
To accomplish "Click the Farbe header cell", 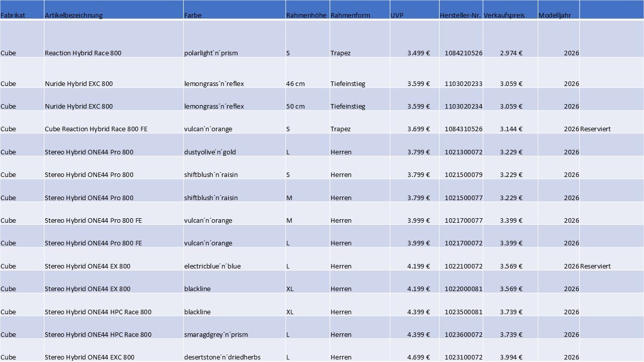I will click(x=193, y=15).
